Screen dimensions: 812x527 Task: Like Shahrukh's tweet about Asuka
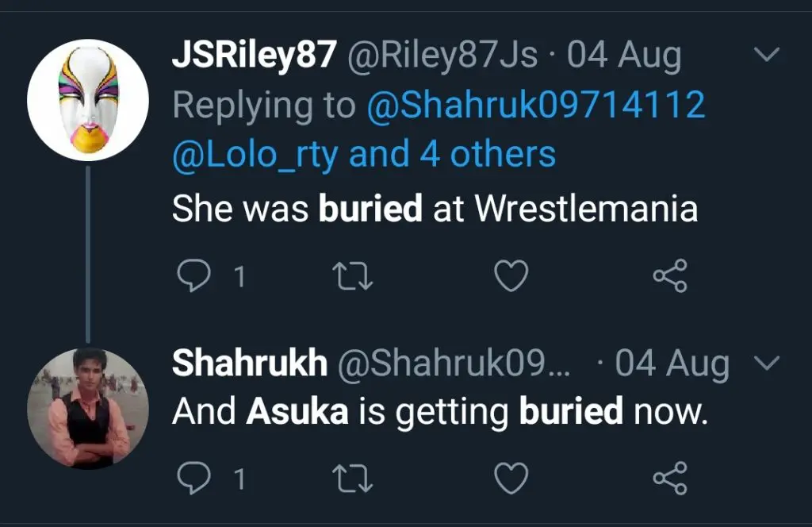511,478
